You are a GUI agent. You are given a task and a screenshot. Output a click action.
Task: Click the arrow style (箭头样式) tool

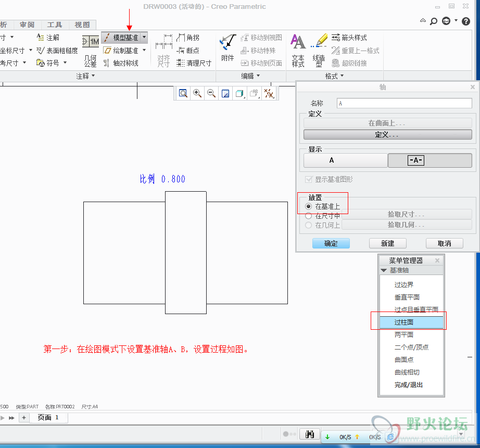click(349, 38)
